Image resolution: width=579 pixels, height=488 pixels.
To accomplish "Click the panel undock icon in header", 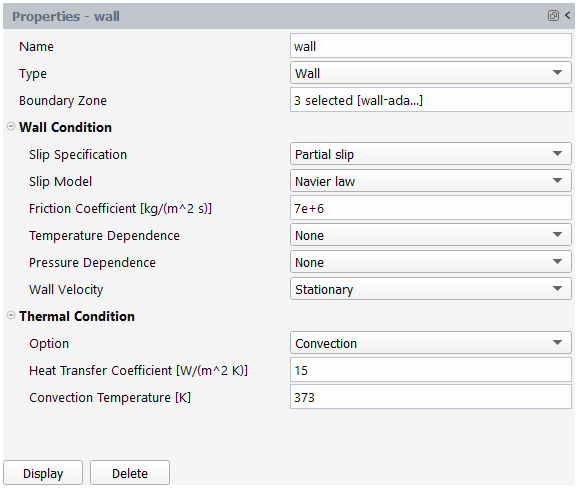I will 553,16.
